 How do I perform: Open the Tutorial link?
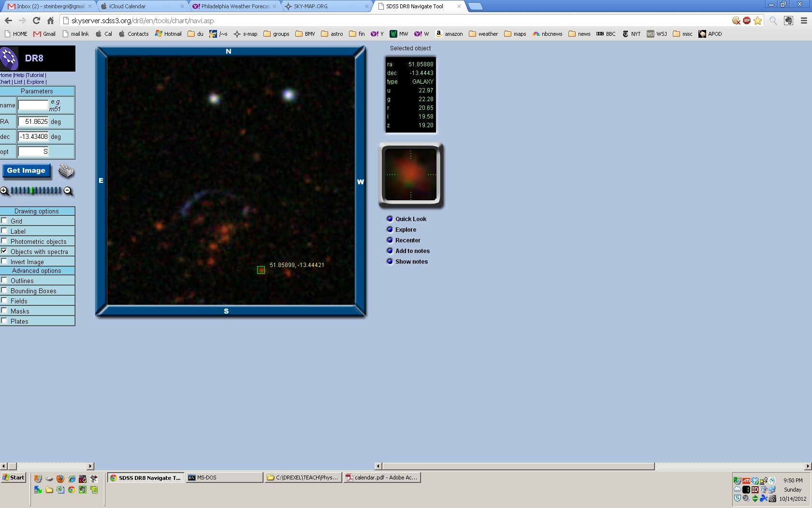(35, 75)
